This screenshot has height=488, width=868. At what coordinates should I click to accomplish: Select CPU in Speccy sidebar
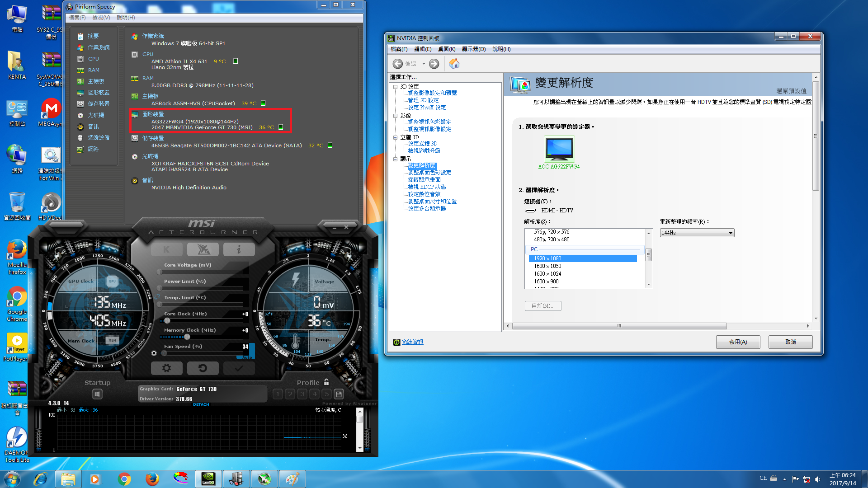(93, 59)
